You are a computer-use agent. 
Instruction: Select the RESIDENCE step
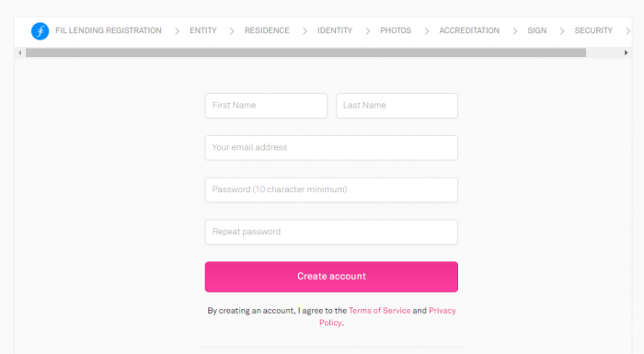pos(267,30)
